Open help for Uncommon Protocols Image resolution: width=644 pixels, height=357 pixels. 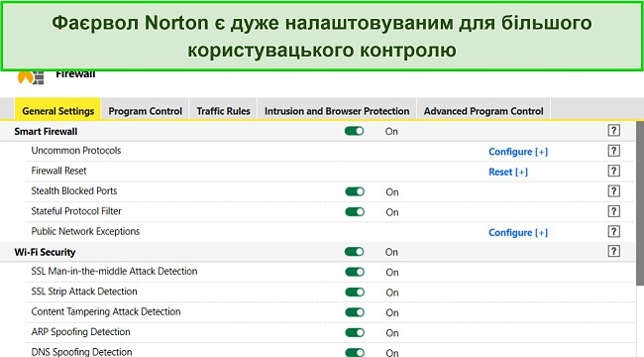(x=613, y=151)
